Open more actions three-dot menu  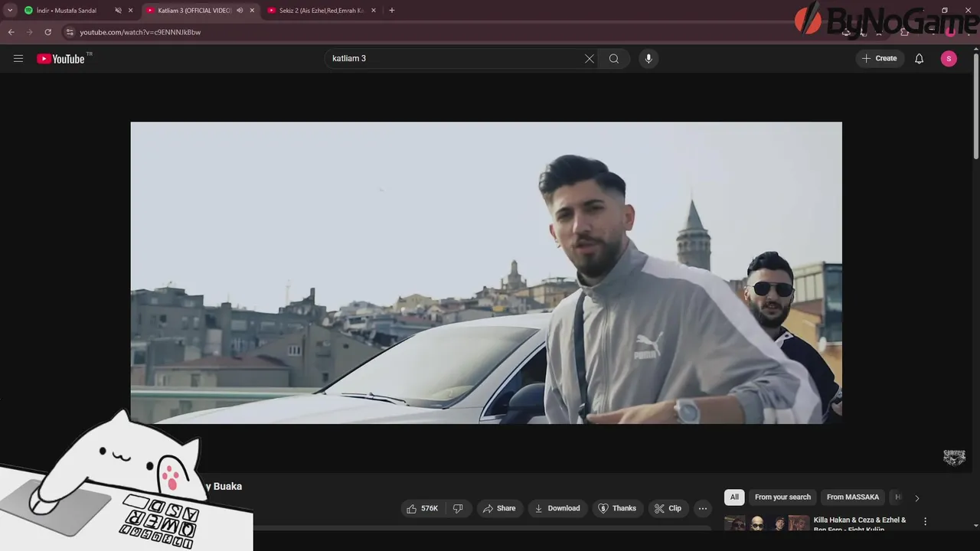[x=703, y=508]
